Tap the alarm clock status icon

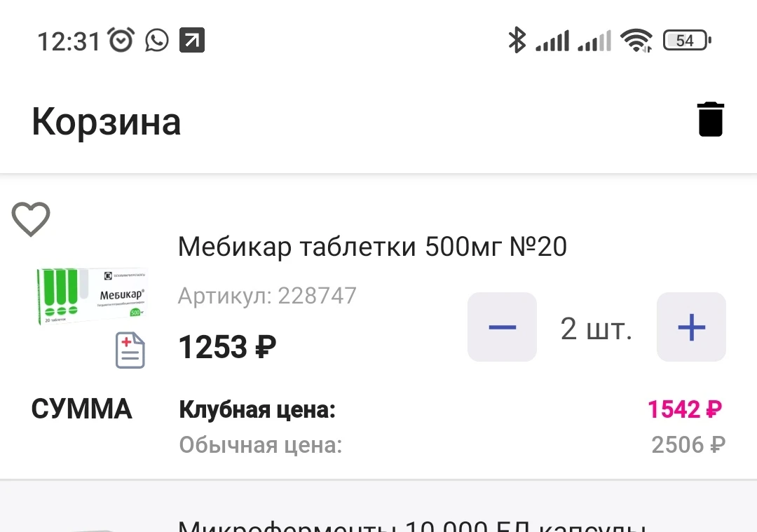[121, 41]
